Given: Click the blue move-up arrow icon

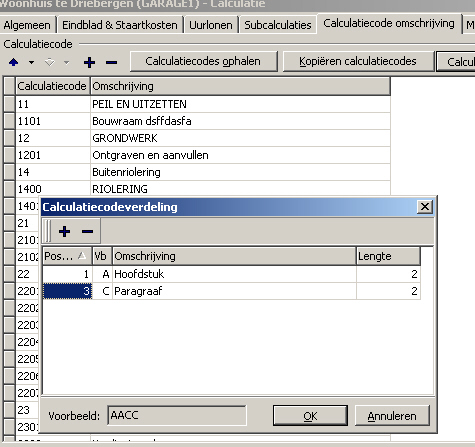Looking at the screenshot, I should [13, 62].
